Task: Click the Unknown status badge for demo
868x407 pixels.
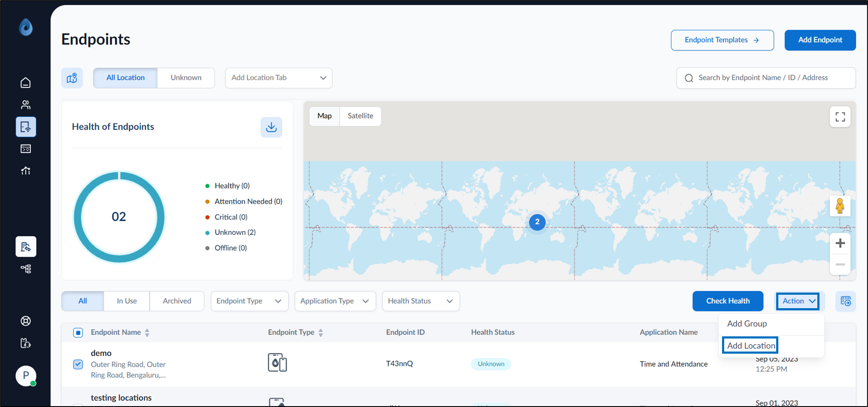Action: (491, 364)
